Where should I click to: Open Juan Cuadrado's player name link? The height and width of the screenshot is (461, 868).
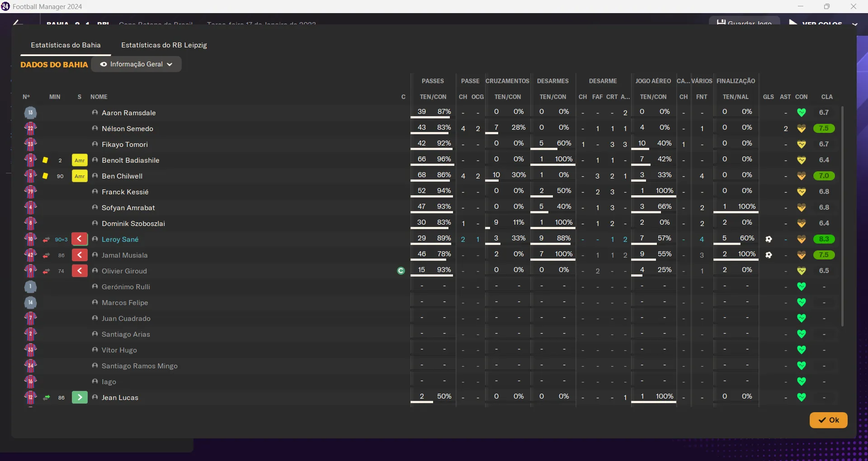tap(126, 319)
